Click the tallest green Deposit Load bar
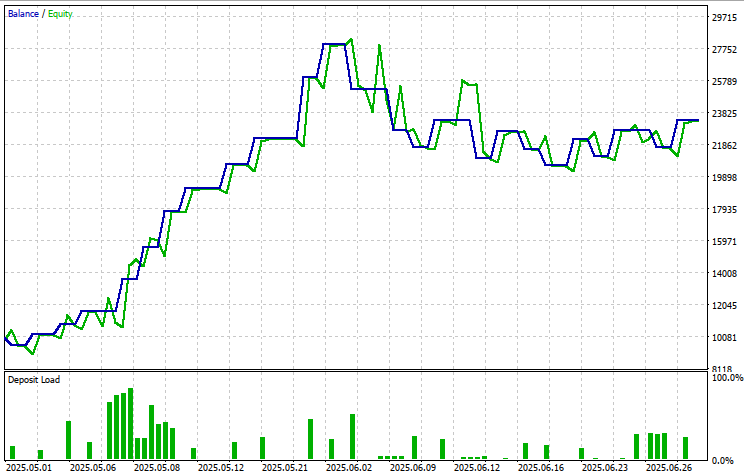 (130, 424)
